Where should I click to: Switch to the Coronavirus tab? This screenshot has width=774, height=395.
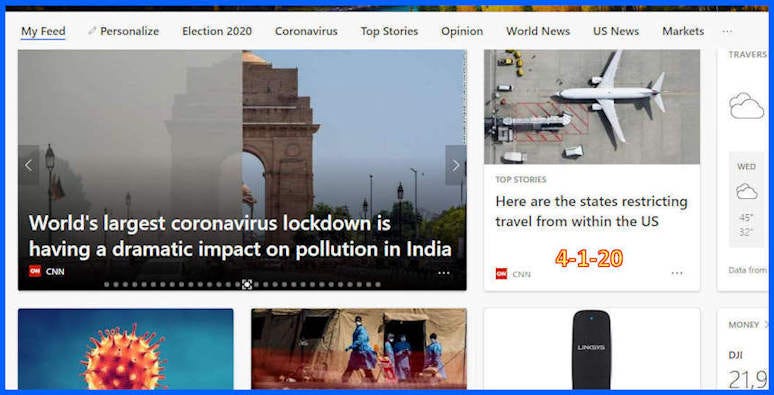(306, 31)
